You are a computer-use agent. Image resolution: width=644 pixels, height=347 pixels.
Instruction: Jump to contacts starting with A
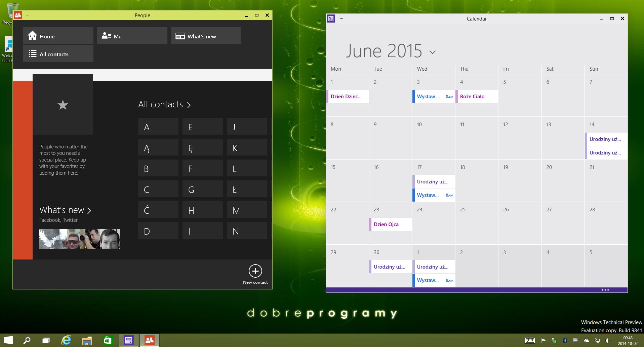coord(158,127)
